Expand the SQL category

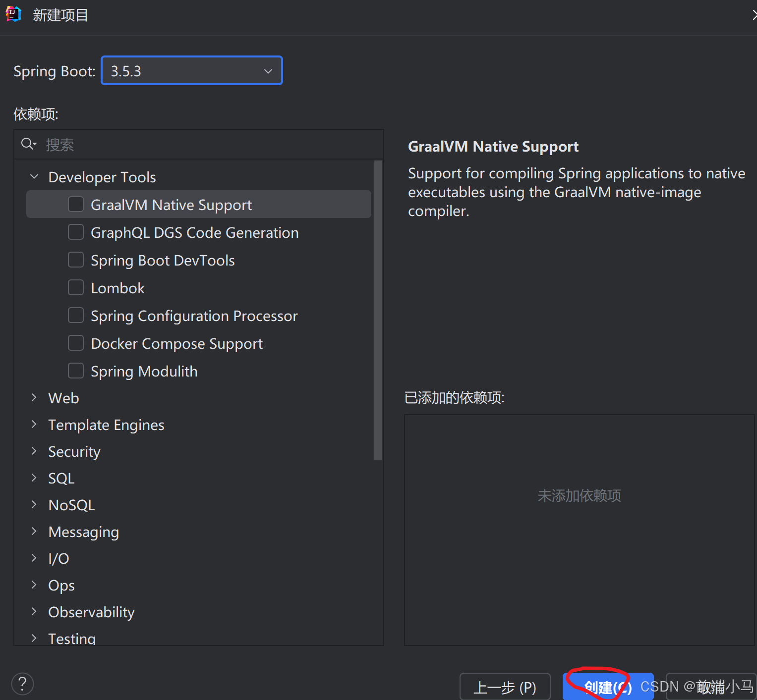point(34,478)
